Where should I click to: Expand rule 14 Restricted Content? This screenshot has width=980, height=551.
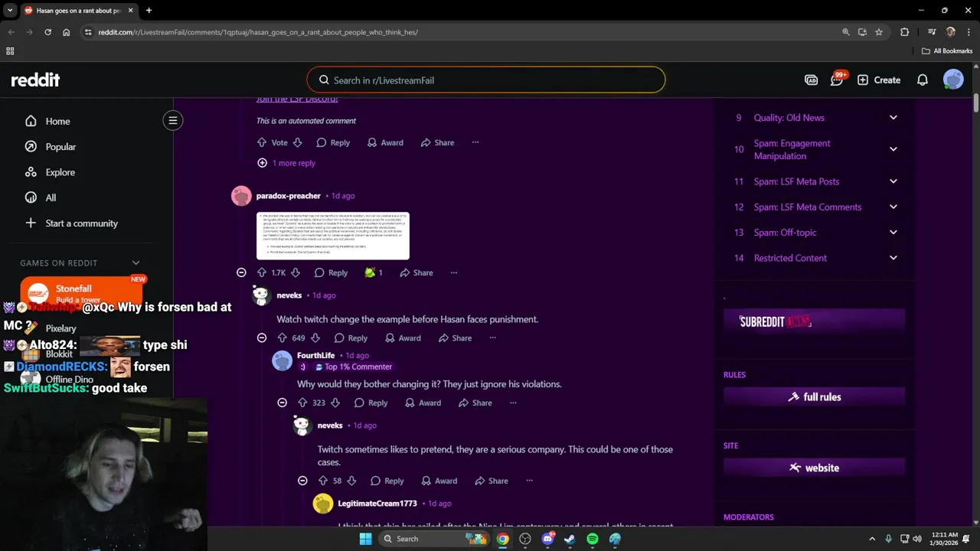tap(893, 258)
